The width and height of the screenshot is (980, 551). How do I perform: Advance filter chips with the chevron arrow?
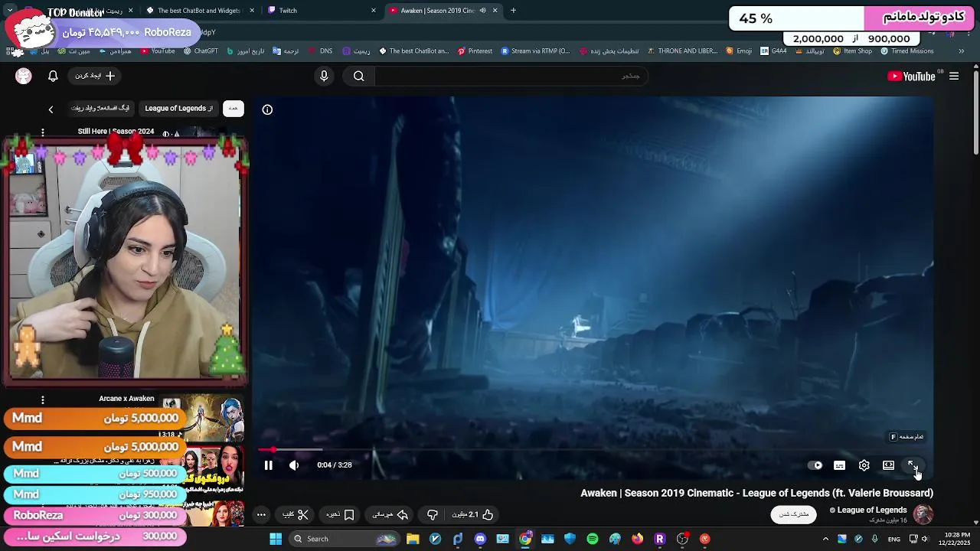(x=51, y=109)
